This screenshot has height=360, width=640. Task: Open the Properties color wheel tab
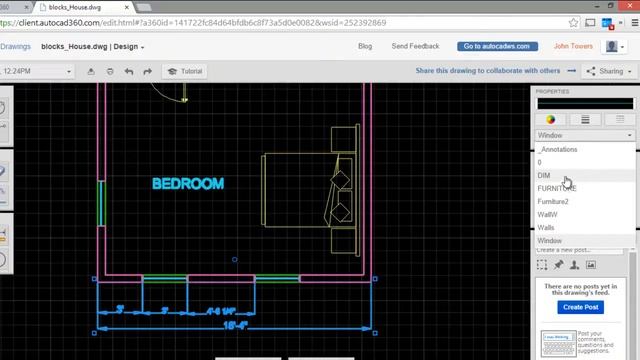(551, 119)
